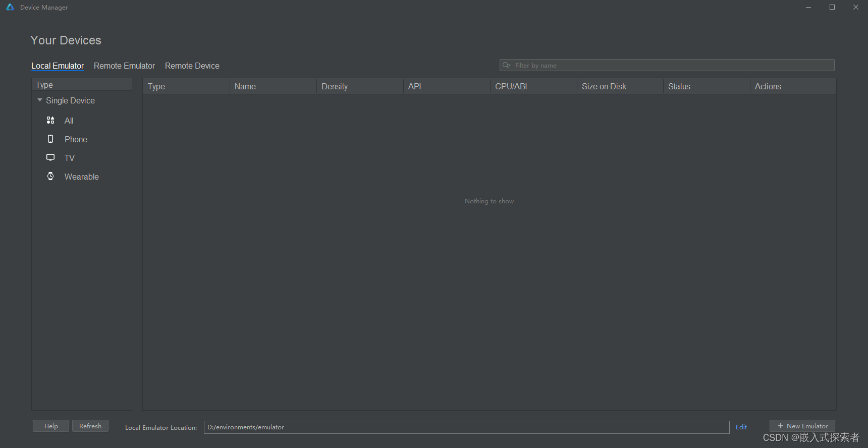Click the sidebar Type header
Screen dimensions: 868x448
point(82,85)
